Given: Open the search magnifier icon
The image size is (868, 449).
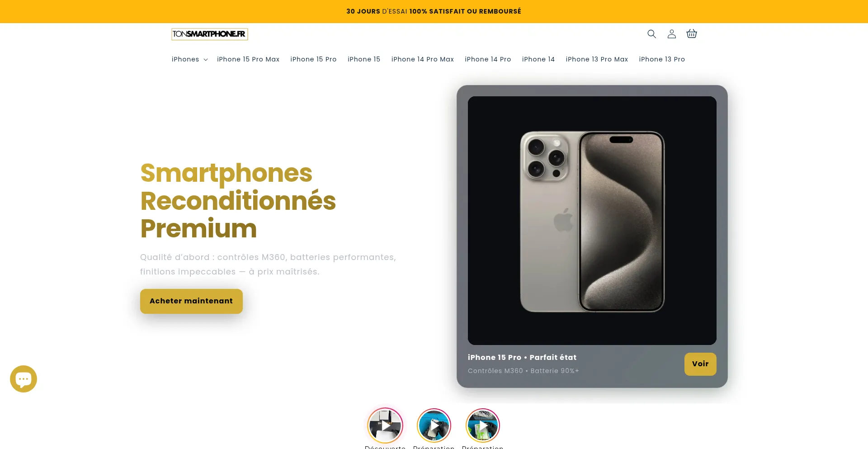Looking at the screenshot, I should point(651,34).
